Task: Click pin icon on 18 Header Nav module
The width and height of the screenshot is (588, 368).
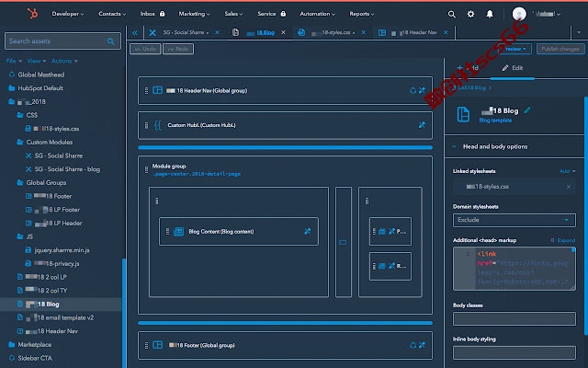Action: click(x=422, y=90)
